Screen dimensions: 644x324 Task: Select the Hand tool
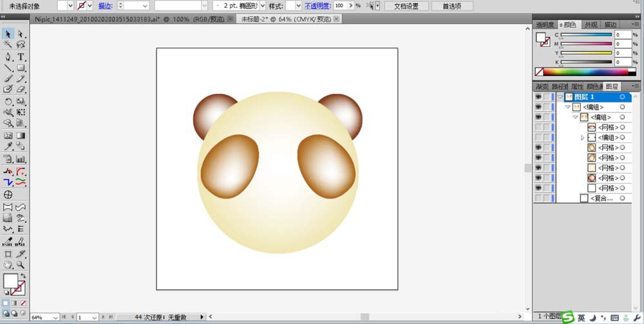tap(8, 265)
